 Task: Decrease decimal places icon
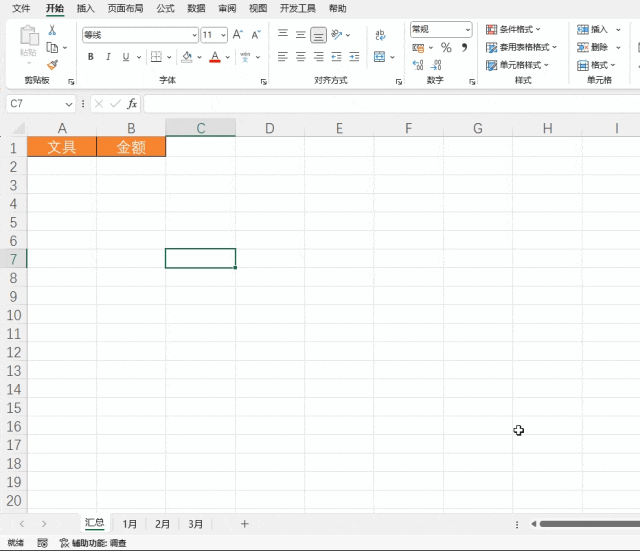pyautogui.click(x=436, y=65)
